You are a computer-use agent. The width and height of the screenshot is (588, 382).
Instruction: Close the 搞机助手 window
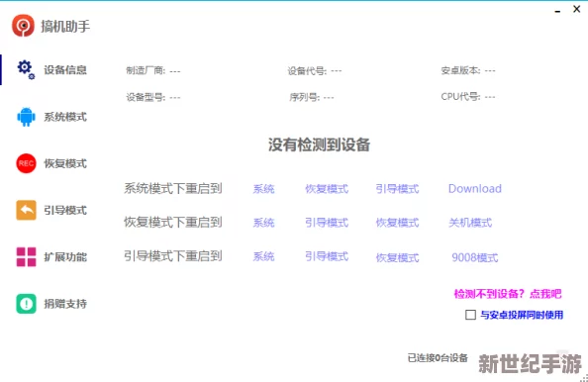pos(577,9)
